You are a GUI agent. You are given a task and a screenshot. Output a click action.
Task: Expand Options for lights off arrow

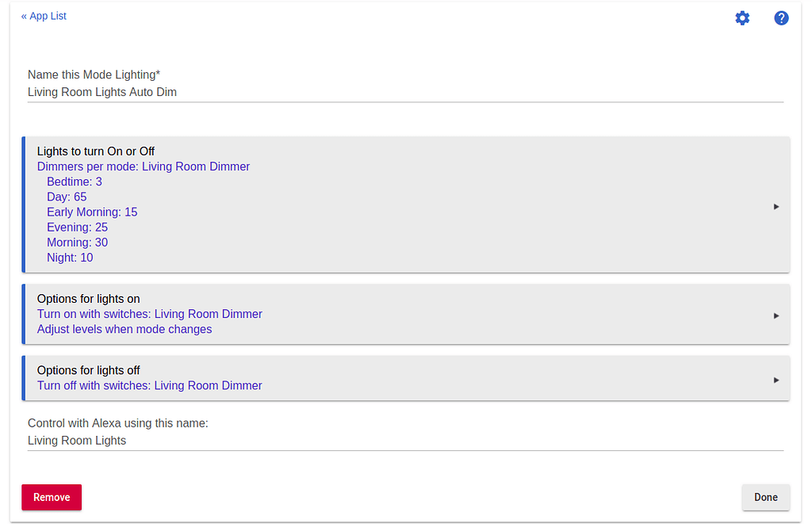click(x=776, y=380)
